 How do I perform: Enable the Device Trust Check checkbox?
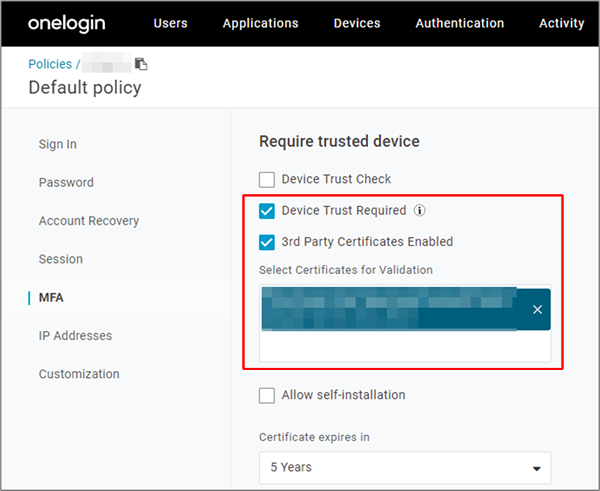click(267, 180)
